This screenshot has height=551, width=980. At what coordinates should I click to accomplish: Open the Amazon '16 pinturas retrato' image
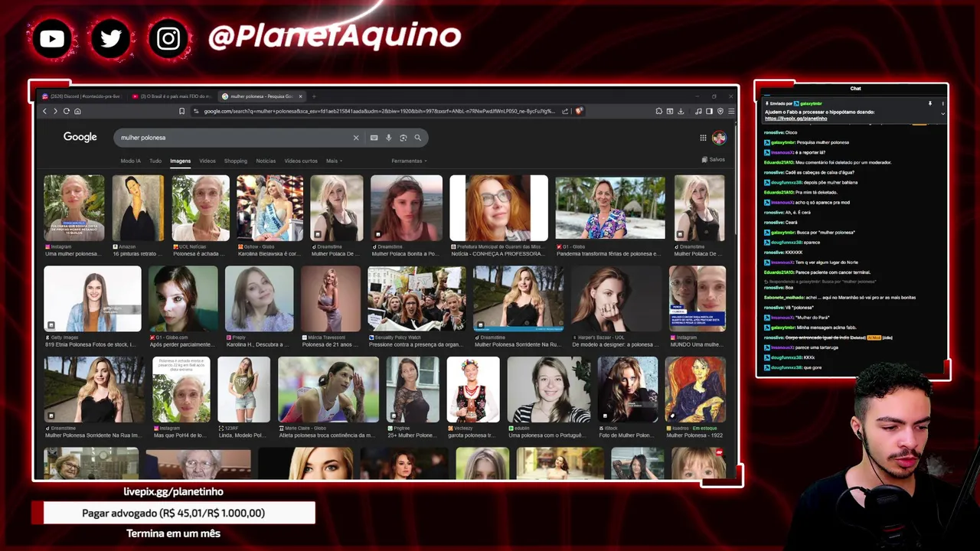(x=138, y=208)
